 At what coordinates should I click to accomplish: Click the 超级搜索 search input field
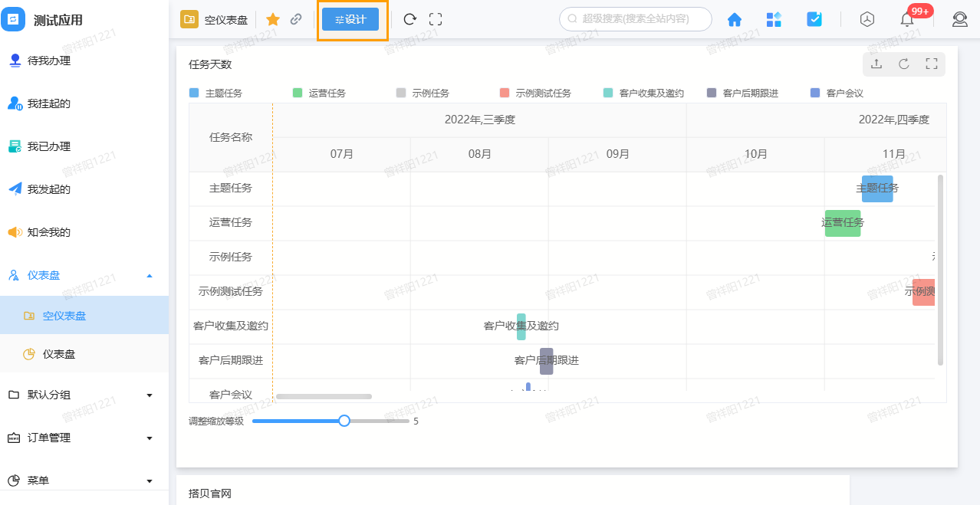635,19
